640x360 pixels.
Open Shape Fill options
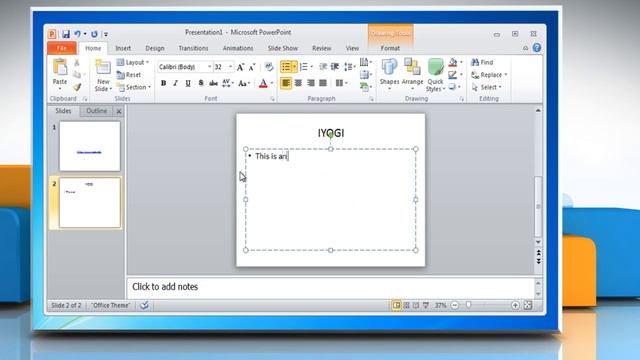pos(455,62)
